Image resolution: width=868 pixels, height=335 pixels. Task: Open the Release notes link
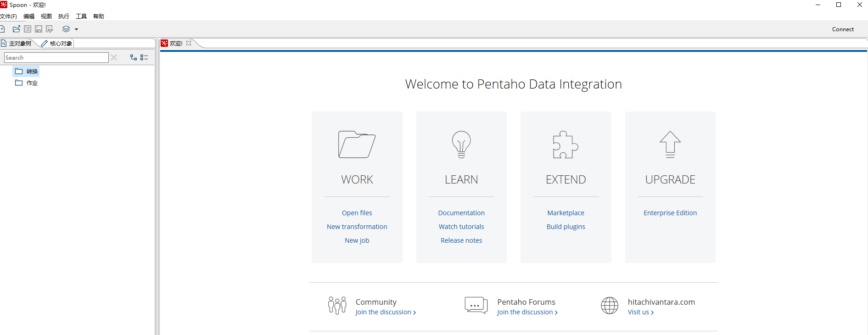[461, 240]
